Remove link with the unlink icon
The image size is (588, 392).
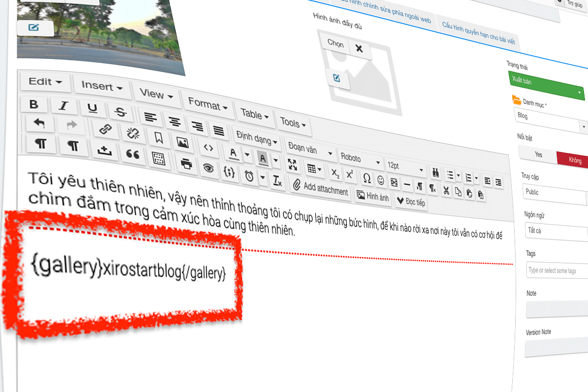(x=132, y=133)
